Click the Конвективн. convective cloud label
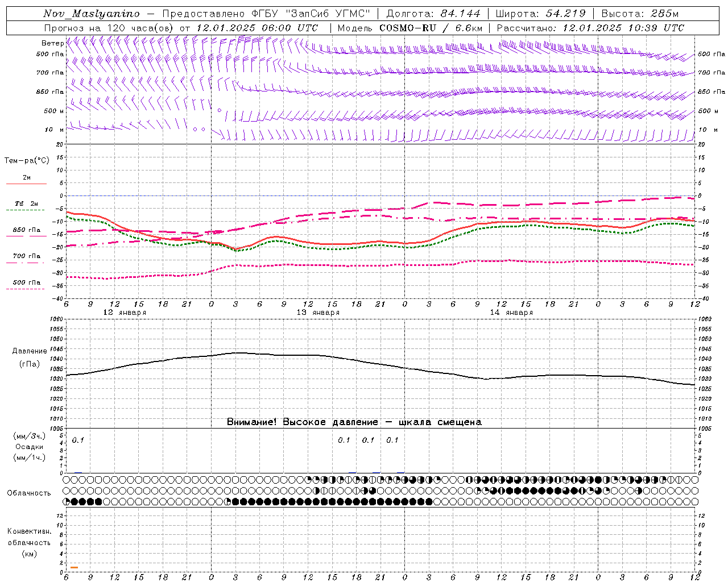Image resolution: width=728 pixels, height=582 pixels. (x=30, y=531)
